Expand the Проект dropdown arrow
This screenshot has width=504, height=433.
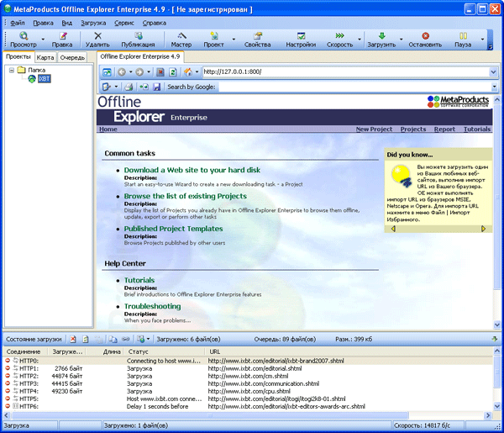[x=234, y=40]
